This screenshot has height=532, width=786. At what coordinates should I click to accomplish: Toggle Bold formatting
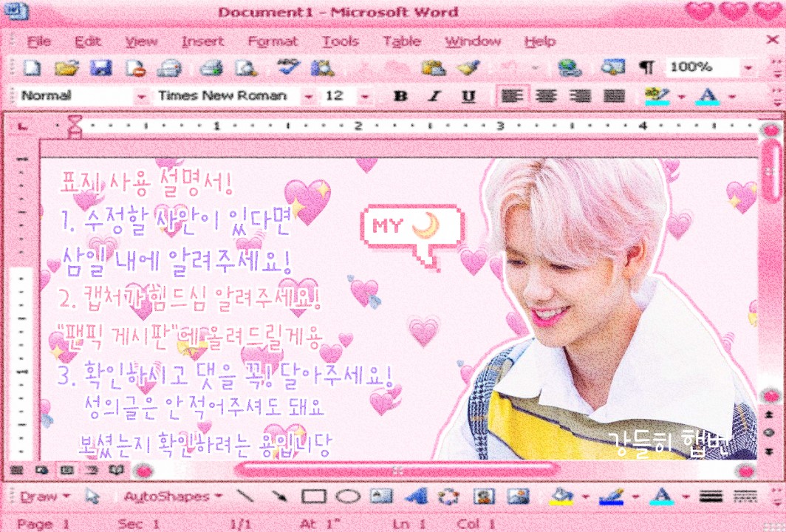point(400,96)
